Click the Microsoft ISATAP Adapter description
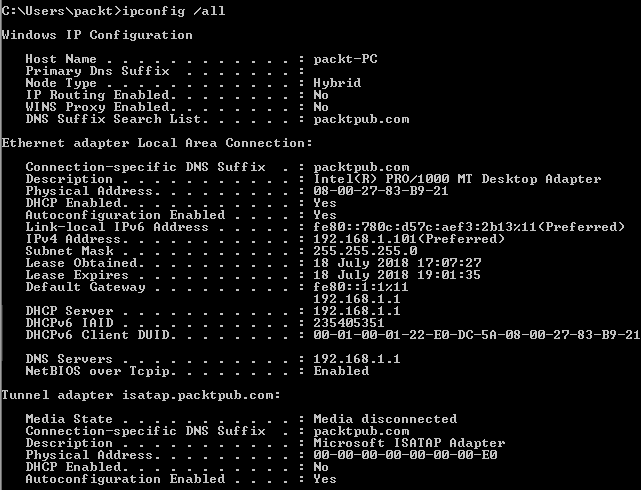 pyautogui.click(x=409, y=443)
